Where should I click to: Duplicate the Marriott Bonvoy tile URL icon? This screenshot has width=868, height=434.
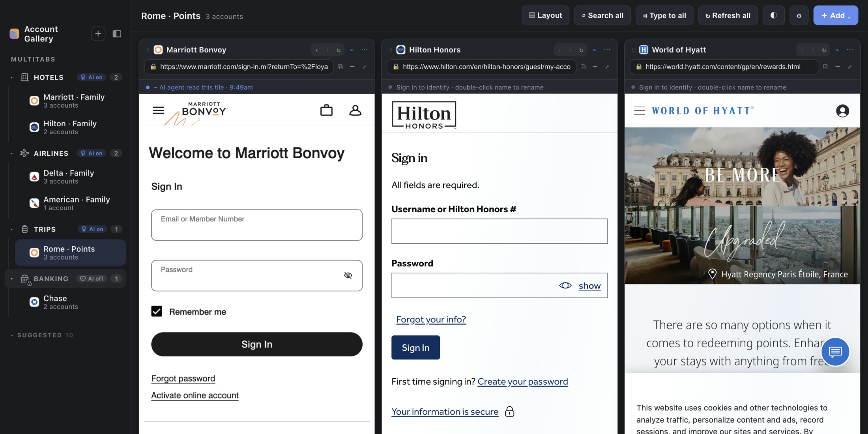(x=340, y=67)
